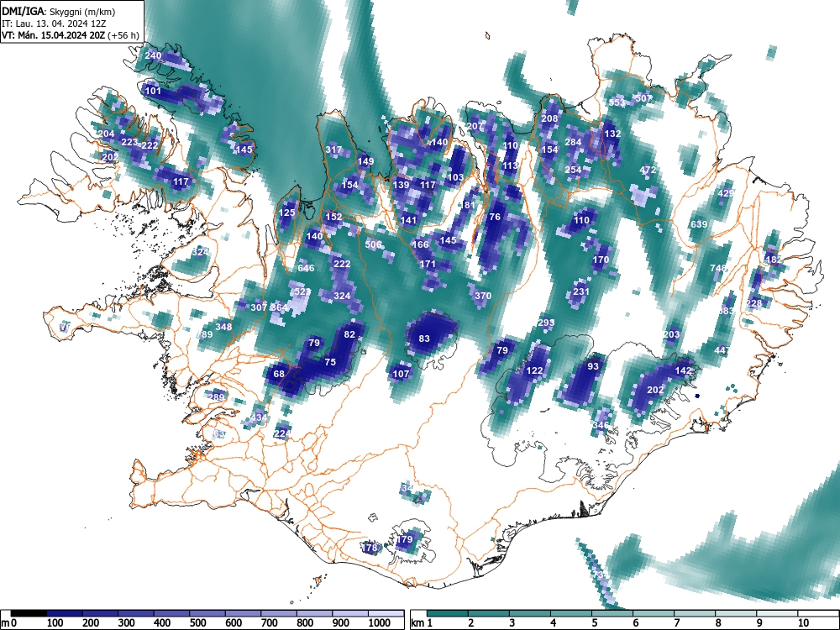
Task: Click the visibility value 149 on the map
Action: click(x=366, y=161)
